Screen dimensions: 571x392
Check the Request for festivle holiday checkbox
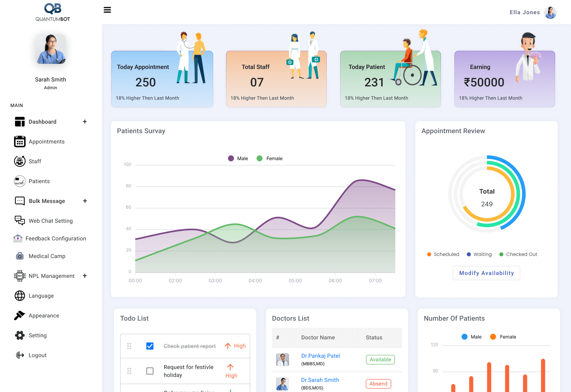[150, 371]
